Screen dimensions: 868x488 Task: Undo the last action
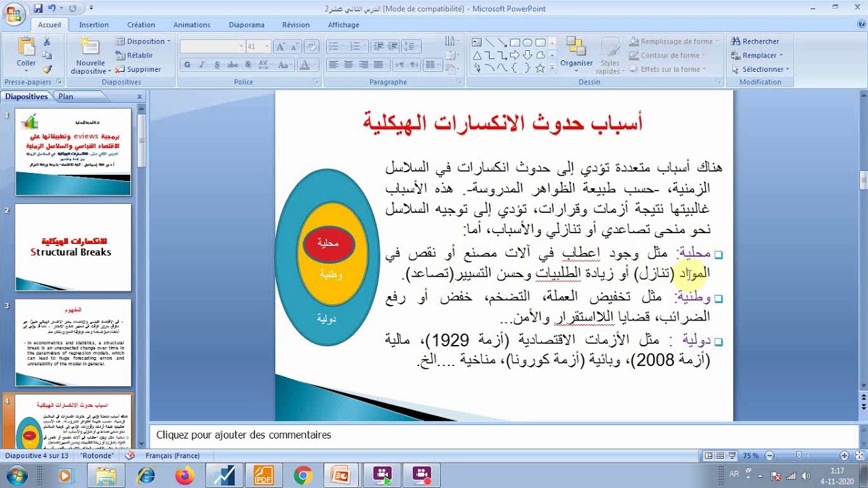52,9
